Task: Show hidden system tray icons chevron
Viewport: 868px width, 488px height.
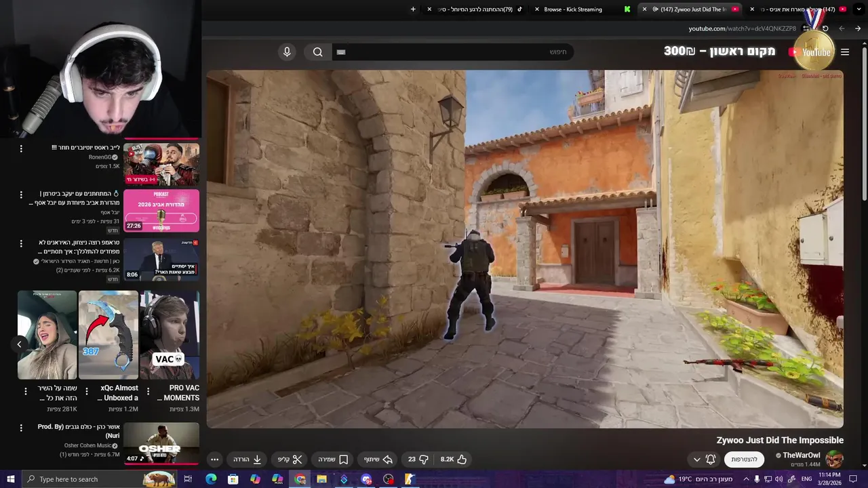Action: pos(747,479)
